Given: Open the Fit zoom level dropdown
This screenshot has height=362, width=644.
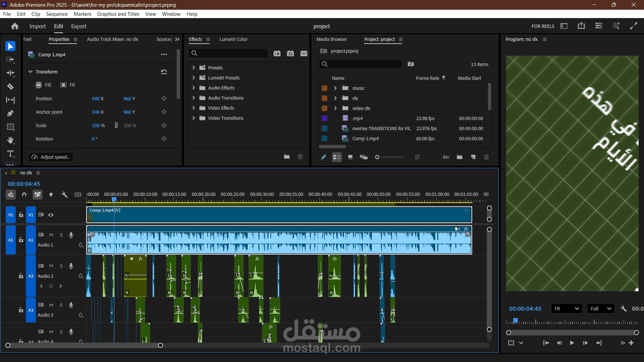Looking at the screenshot, I should pos(566,309).
